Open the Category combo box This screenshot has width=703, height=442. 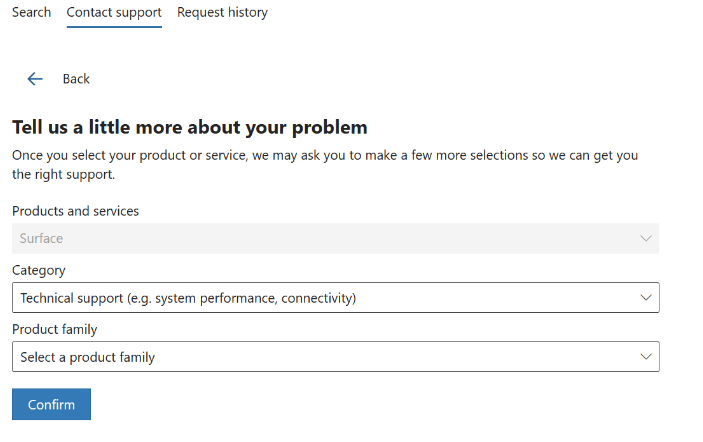coord(335,297)
